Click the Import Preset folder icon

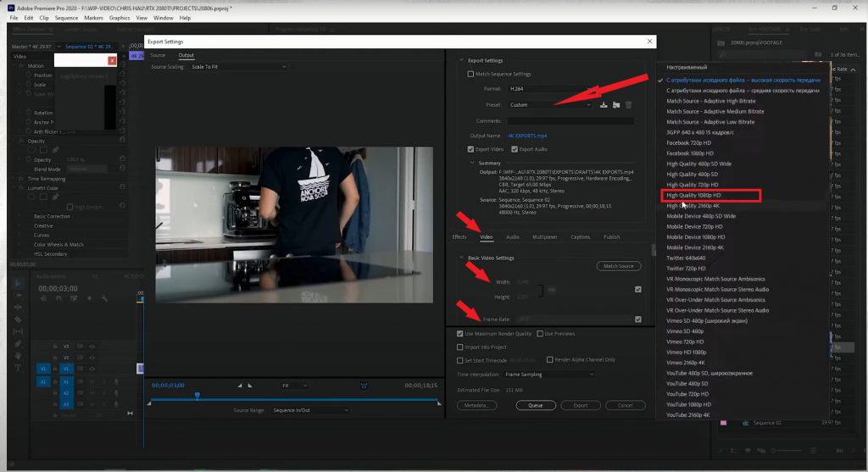616,104
